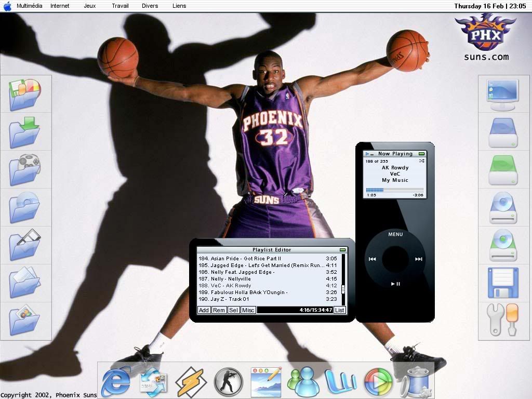Launch Counter-Strike from the dock
Viewport: 532px width, 399px height.
pos(229,382)
